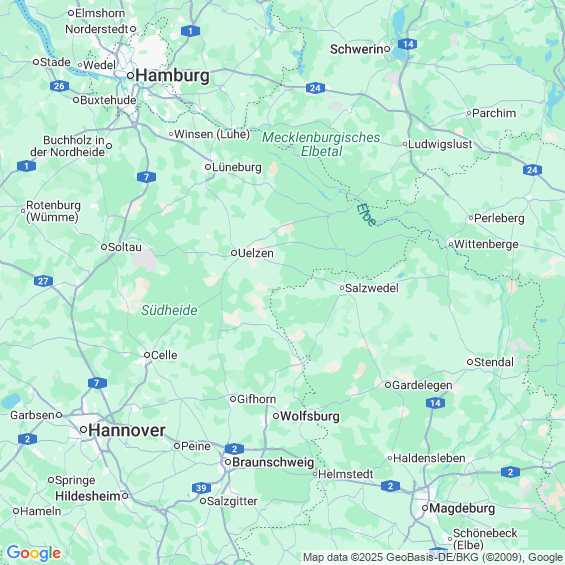
Task: Click the Elbe river label
Action: (366, 215)
